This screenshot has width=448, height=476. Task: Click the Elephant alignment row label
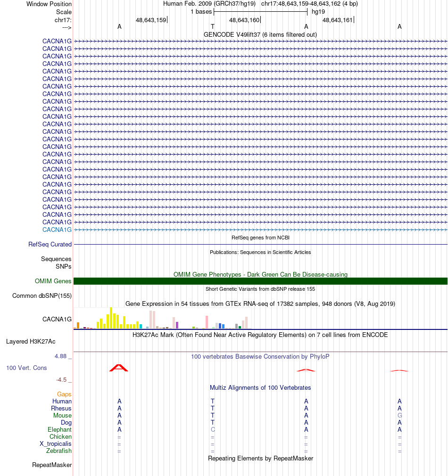pos(59,429)
